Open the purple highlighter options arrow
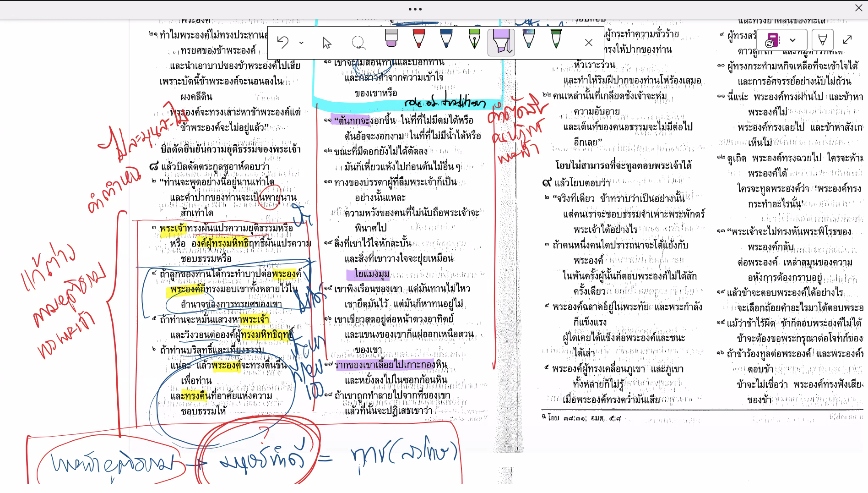Screen dimensions: 868x493 [x=510, y=51]
